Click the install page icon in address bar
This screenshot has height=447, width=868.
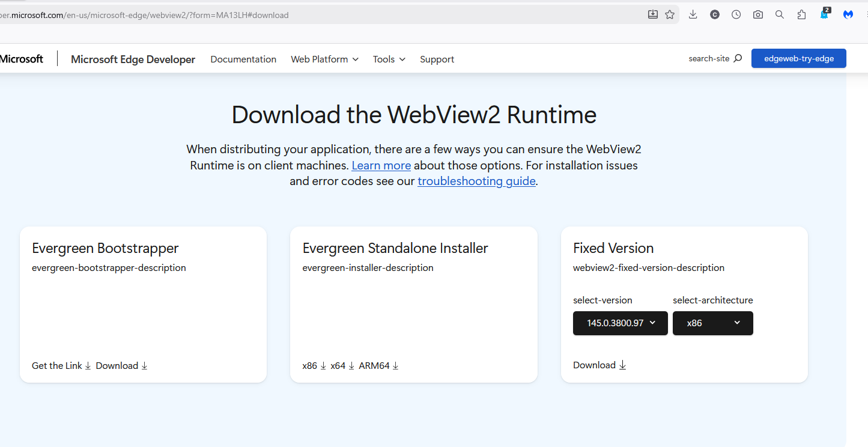653,15
